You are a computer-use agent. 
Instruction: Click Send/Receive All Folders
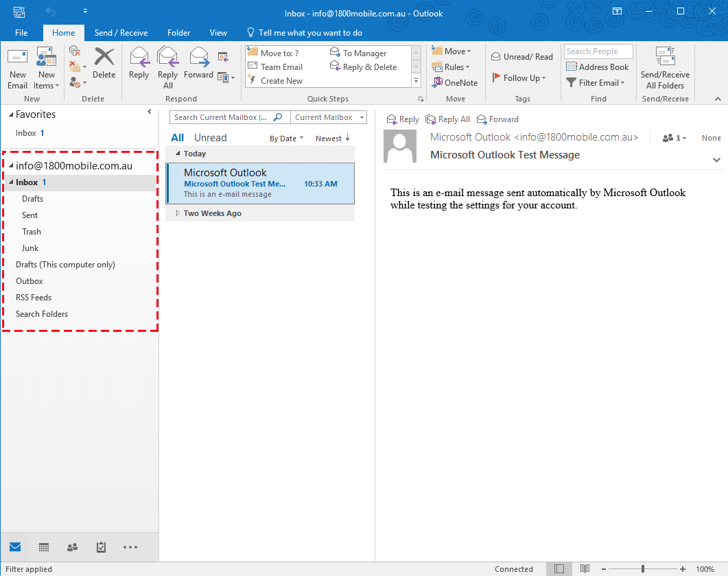tap(665, 69)
